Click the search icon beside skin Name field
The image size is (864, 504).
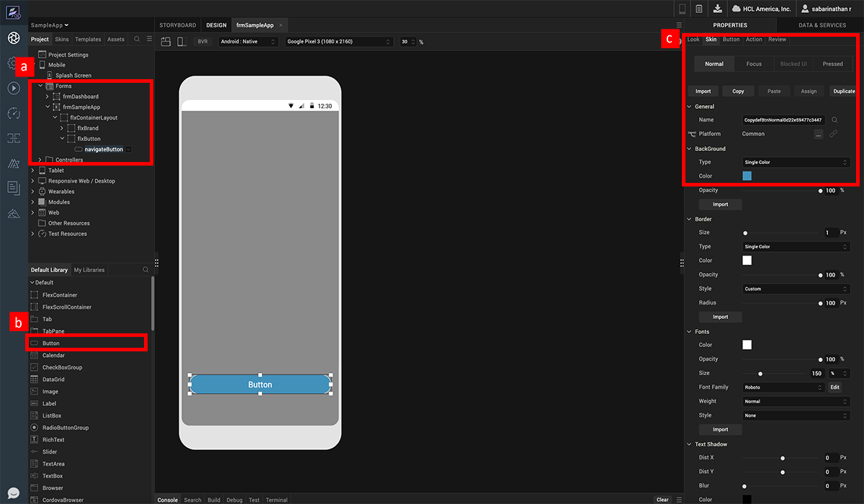pos(834,120)
